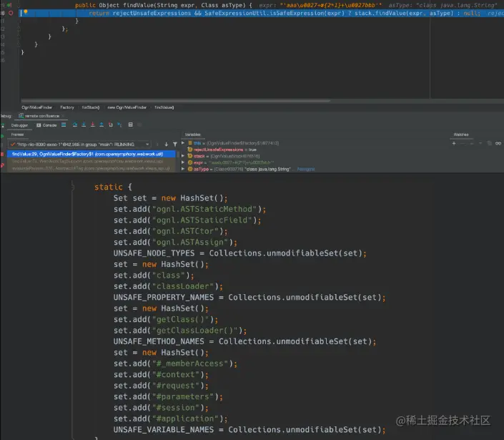Switch to the Debugger tab
The image size is (504, 440).
pyautogui.click(x=19, y=125)
